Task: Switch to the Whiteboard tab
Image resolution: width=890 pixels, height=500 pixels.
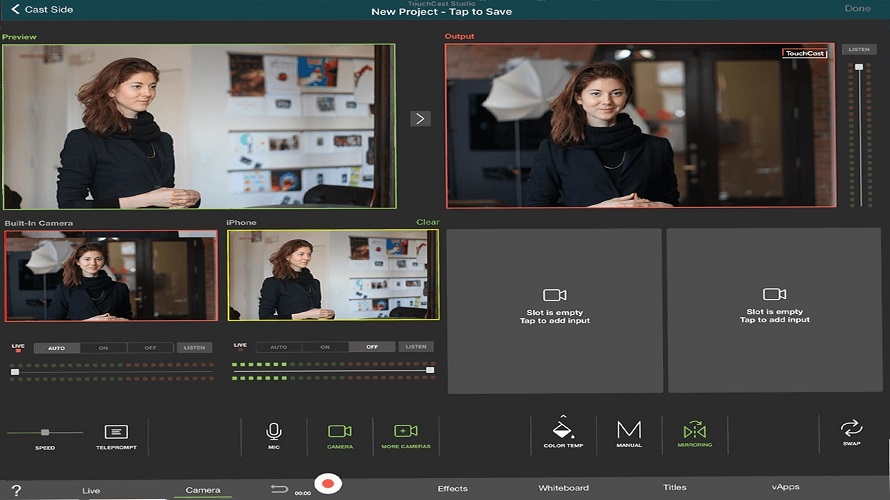Action: [563, 488]
